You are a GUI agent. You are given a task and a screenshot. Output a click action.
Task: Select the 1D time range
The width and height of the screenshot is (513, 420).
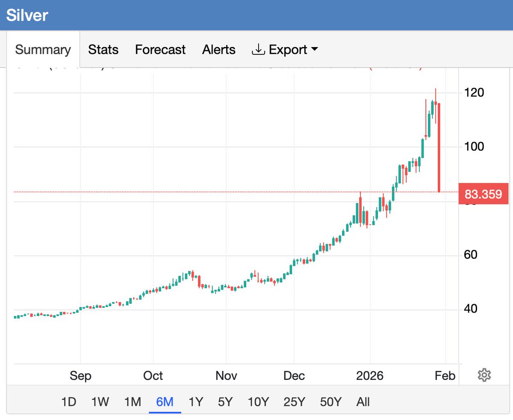68,402
